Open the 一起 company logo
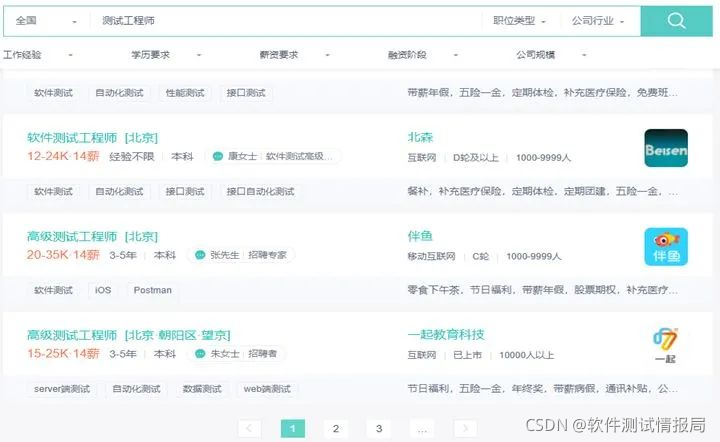 pyautogui.click(x=666, y=345)
